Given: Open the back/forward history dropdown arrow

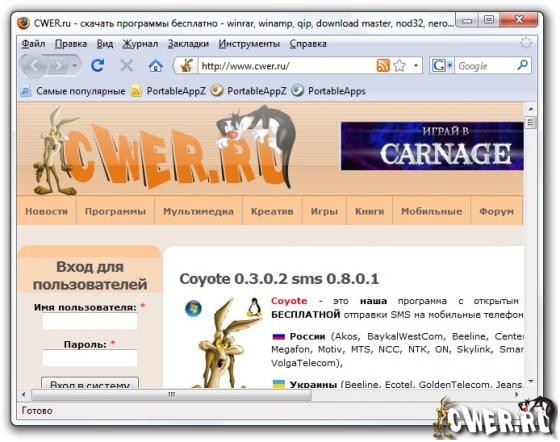Looking at the screenshot, I should [x=75, y=66].
